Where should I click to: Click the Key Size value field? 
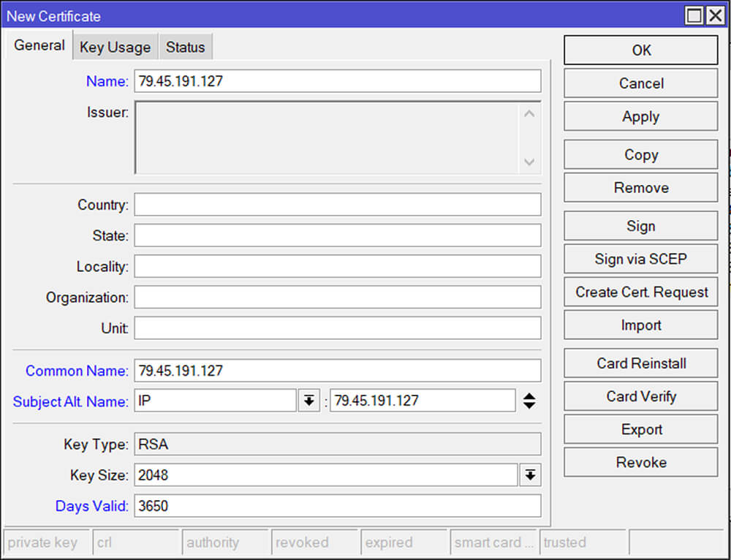(326, 475)
